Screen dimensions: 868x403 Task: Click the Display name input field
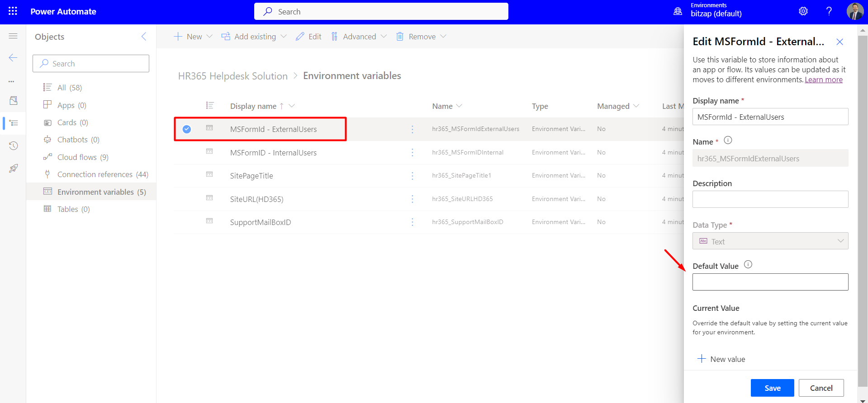click(x=770, y=117)
